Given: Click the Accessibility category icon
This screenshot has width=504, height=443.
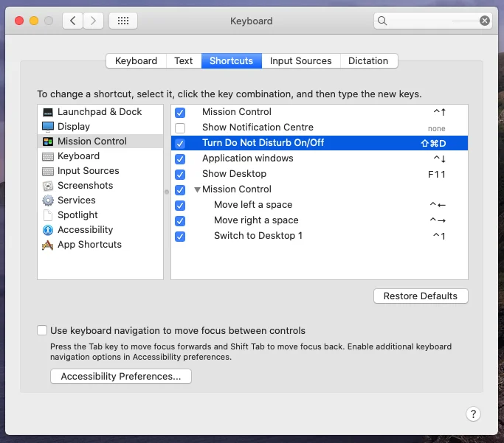Looking at the screenshot, I should 48,230.
